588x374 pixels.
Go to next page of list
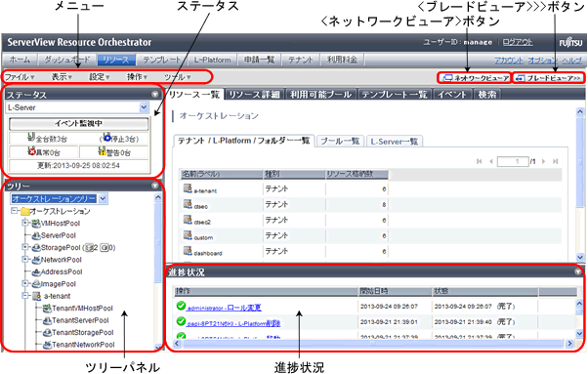point(543,161)
